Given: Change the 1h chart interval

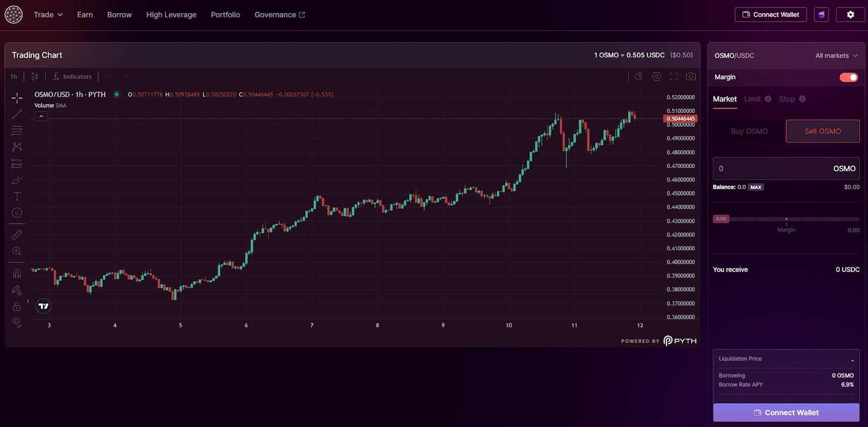Looking at the screenshot, I should pyautogui.click(x=14, y=76).
